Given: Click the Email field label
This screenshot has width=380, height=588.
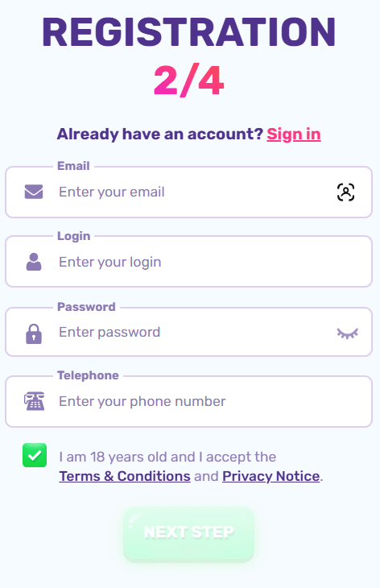Looking at the screenshot, I should click(x=73, y=166).
